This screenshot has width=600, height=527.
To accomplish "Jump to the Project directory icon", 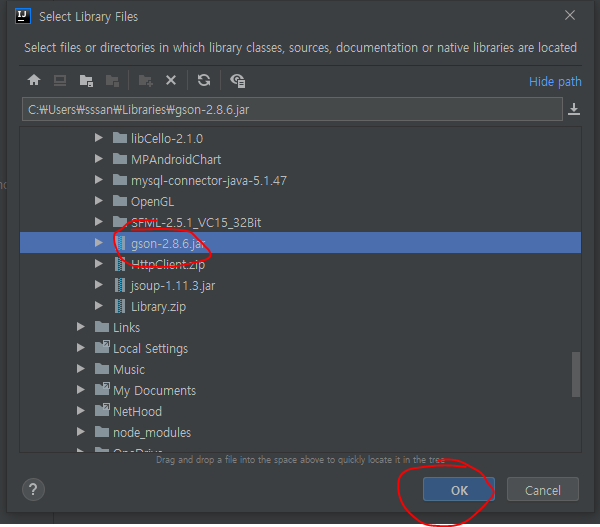I will 86,81.
